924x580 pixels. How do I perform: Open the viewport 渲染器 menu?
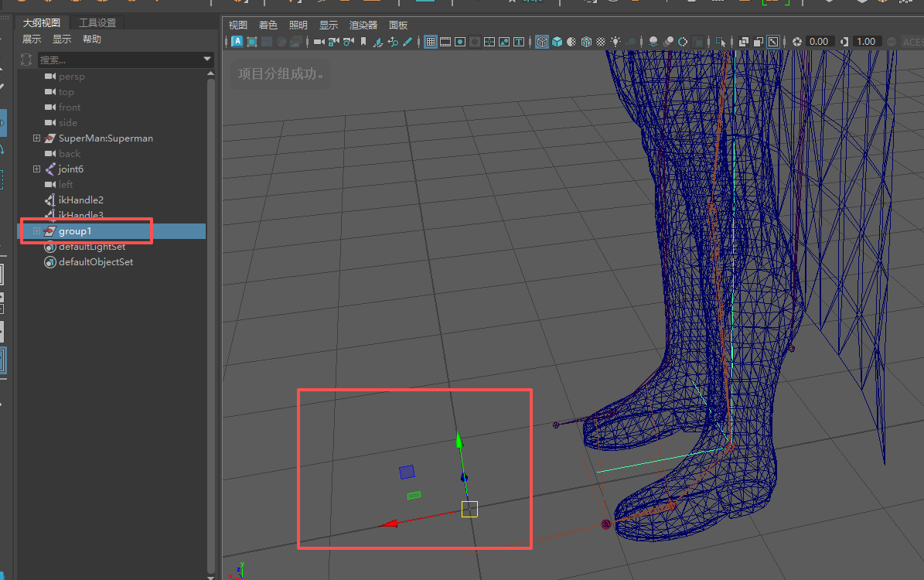pos(363,25)
